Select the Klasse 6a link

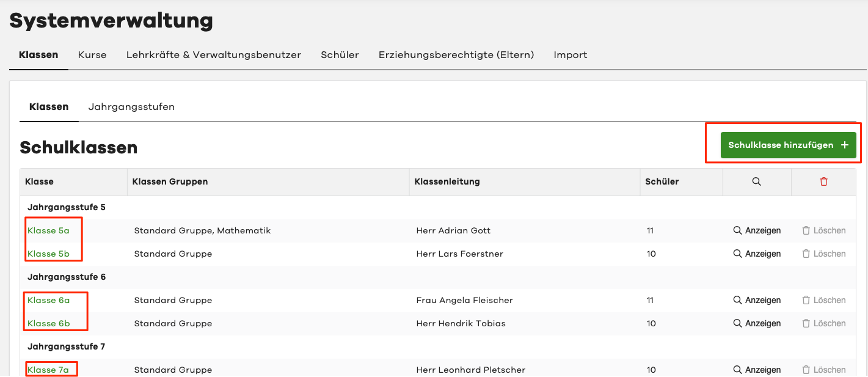click(x=48, y=300)
